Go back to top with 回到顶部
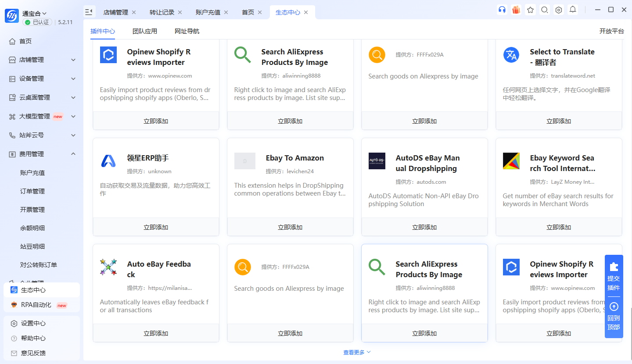The height and width of the screenshot is (364, 632). (x=614, y=317)
